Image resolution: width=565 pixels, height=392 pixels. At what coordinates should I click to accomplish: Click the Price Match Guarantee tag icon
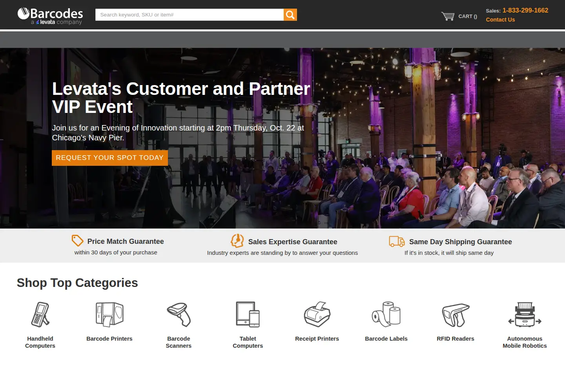(x=77, y=241)
